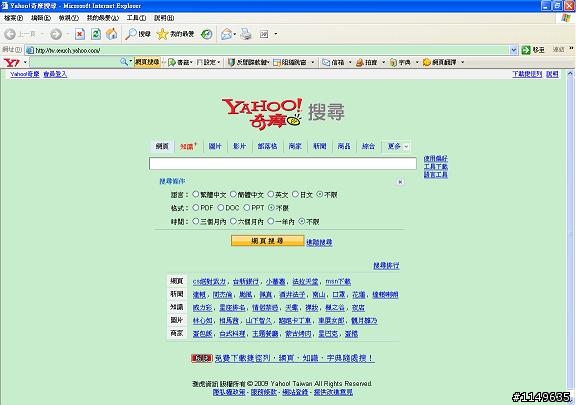576x405 pixels.
Task: Open dropdown arrow beside Y! logo
Action: point(25,62)
